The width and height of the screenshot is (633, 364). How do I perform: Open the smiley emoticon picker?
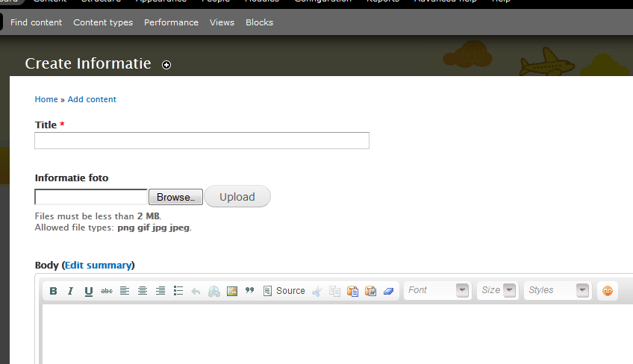tap(607, 291)
